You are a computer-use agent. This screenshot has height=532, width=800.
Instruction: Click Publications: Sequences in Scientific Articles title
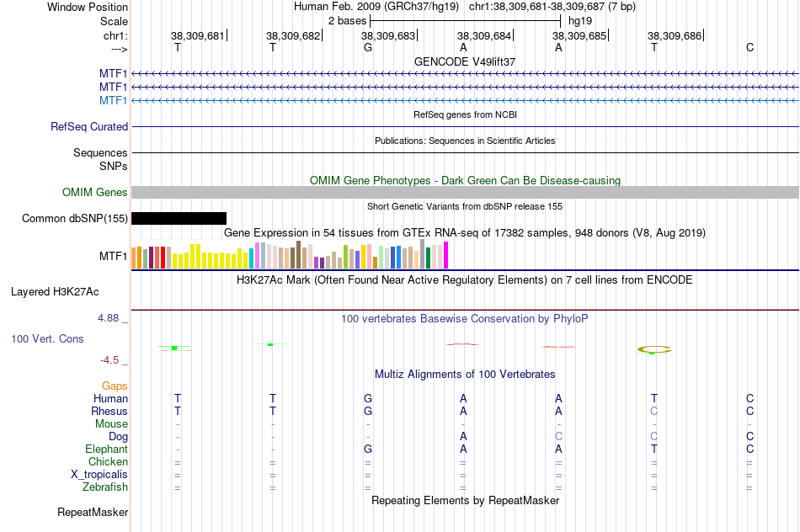pyautogui.click(x=465, y=141)
